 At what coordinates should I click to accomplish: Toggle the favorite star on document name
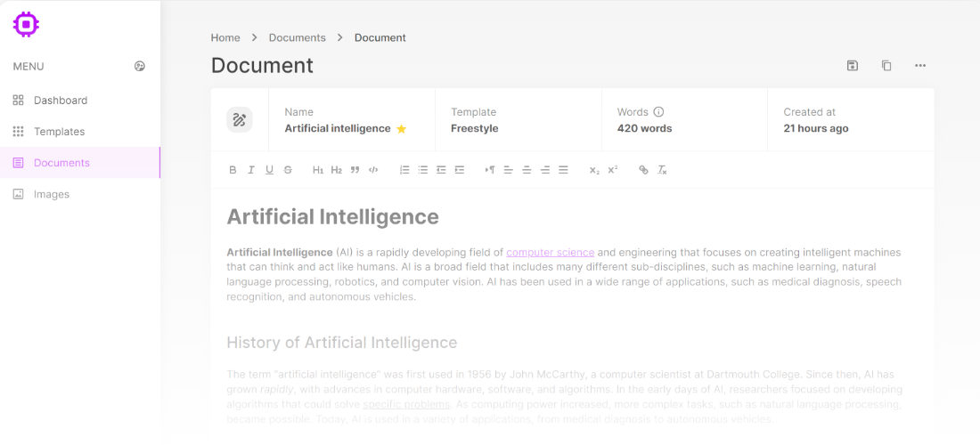[x=402, y=129]
